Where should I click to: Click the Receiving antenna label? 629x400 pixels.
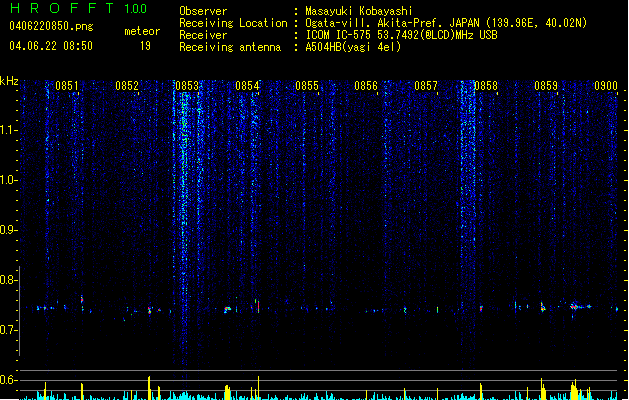230,47
